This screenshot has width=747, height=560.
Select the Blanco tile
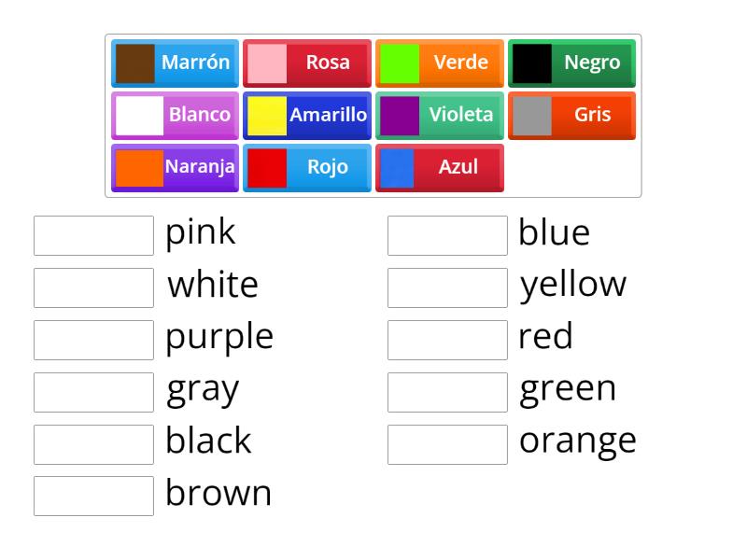(x=175, y=115)
